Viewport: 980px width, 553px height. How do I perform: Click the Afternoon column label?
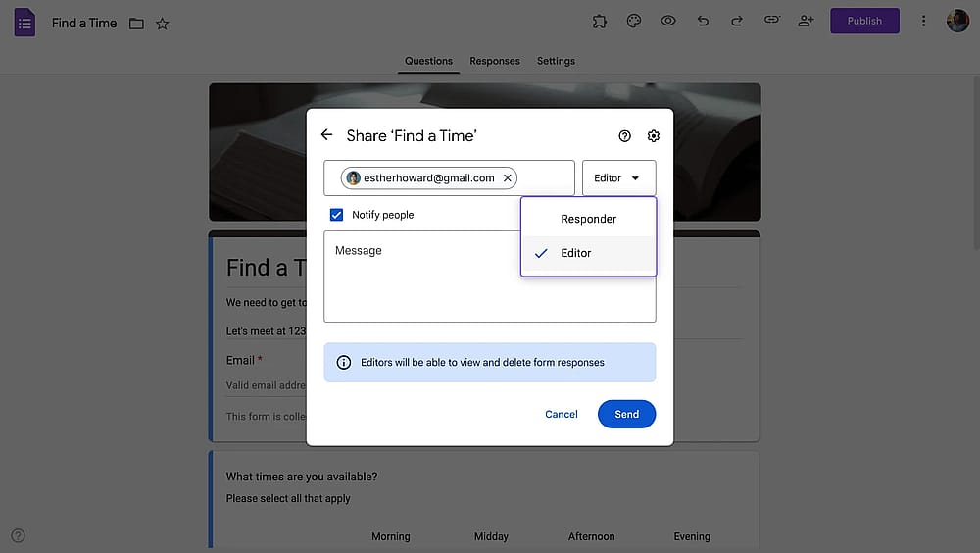tap(591, 536)
